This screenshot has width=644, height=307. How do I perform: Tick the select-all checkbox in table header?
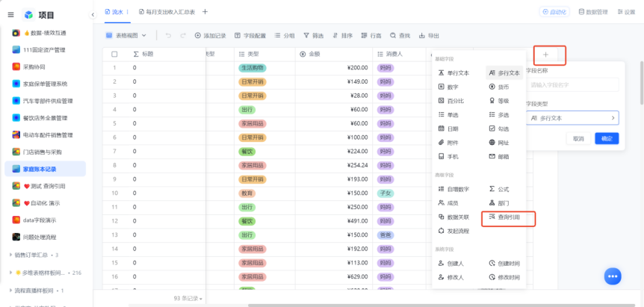114,55
